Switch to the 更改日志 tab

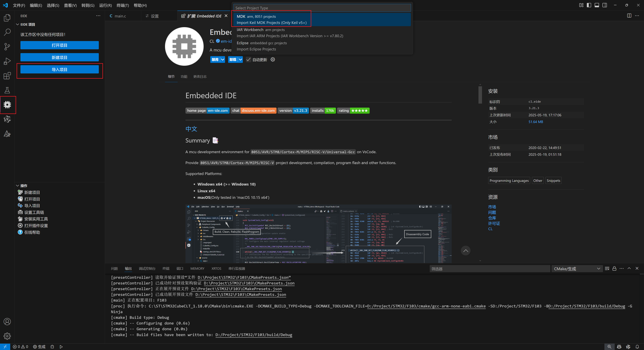pyautogui.click(x=200, y=76)
